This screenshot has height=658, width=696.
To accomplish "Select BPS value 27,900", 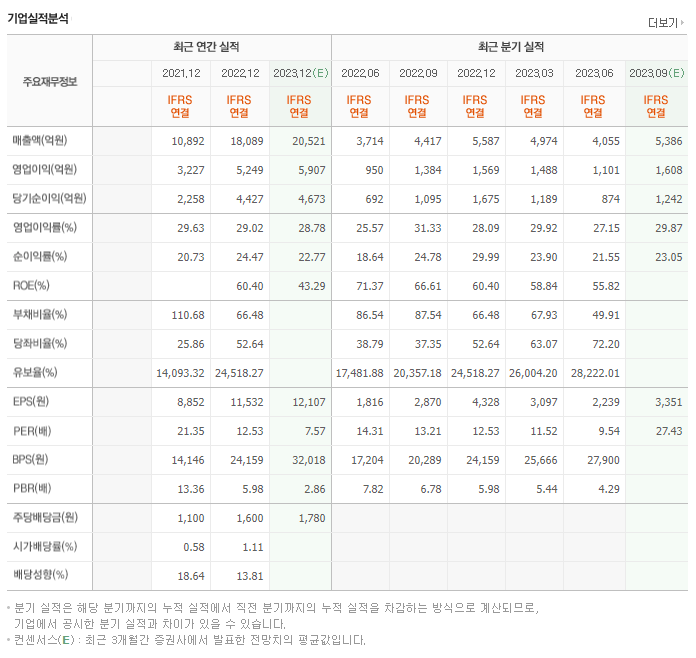I will point(603,460).
